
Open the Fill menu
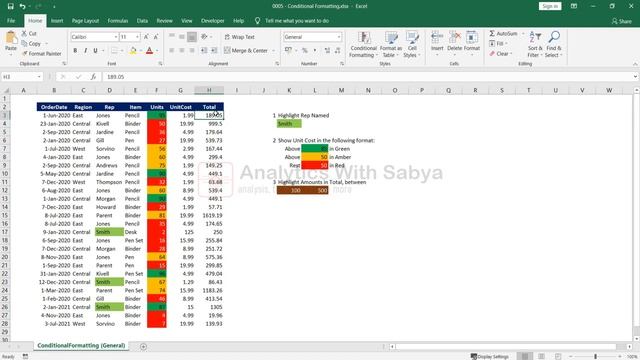pos(498,43)
